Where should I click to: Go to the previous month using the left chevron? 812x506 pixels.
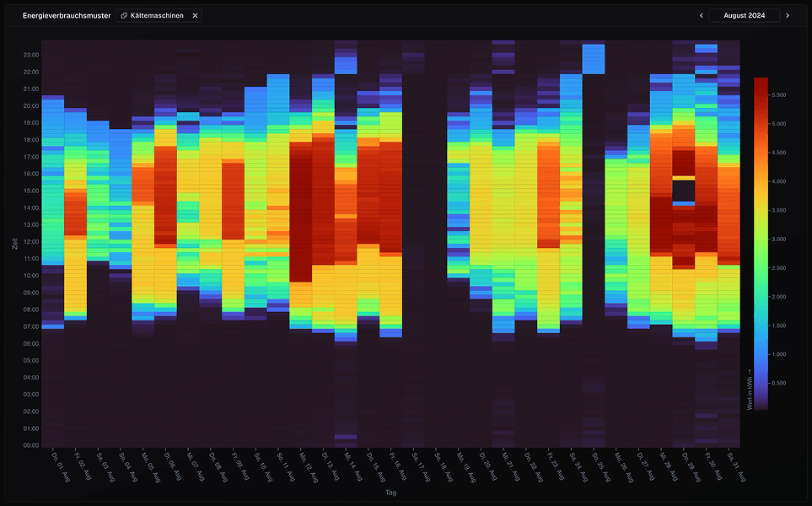tap(701, 15)
